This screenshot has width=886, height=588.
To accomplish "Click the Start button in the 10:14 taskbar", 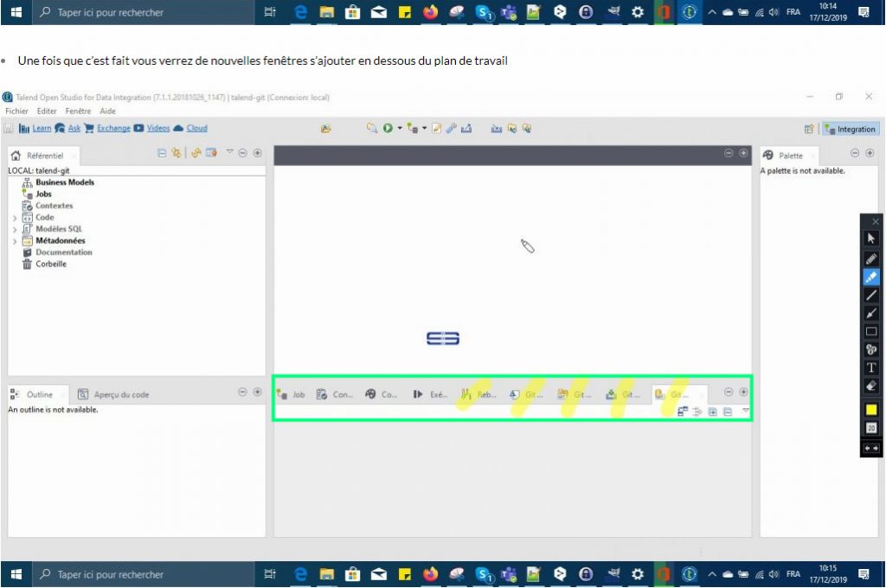I will pos(16,12).
